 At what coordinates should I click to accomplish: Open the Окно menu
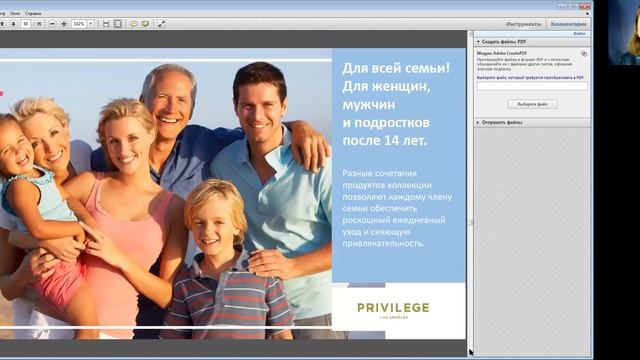pyautogui.click(x=15, y=13)
